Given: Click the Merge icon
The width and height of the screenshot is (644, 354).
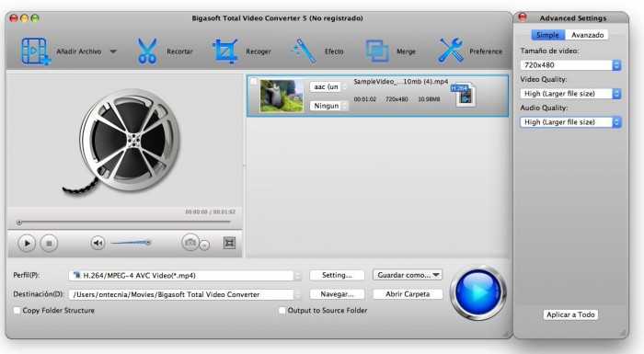Looking at the screenshot, I should click(x=377, y=51).
